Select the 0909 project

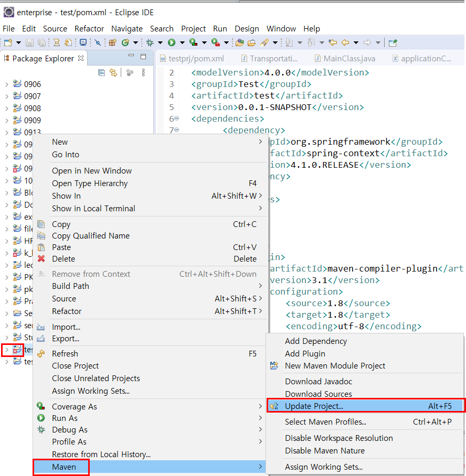pyautogui.click(x=32, y=121)
